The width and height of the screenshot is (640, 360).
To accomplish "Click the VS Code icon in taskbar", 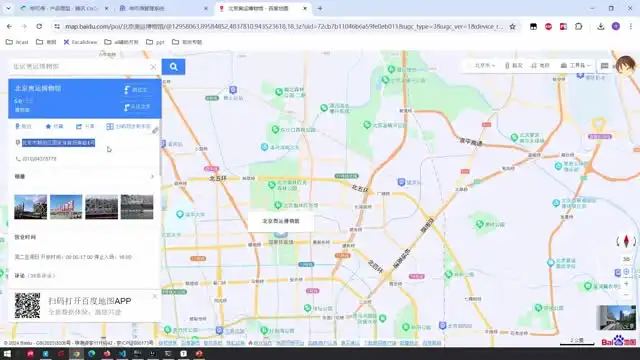I will pos(122,353).
